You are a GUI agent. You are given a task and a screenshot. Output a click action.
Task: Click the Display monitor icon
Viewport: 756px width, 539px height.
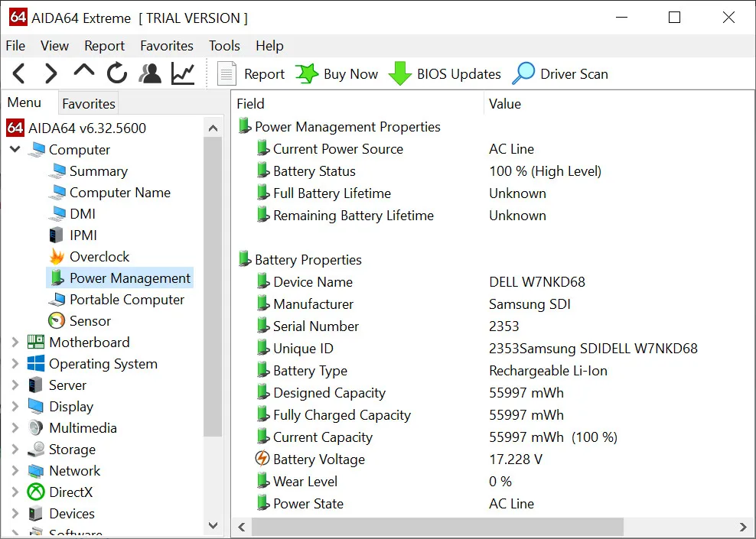coord(36,407)
